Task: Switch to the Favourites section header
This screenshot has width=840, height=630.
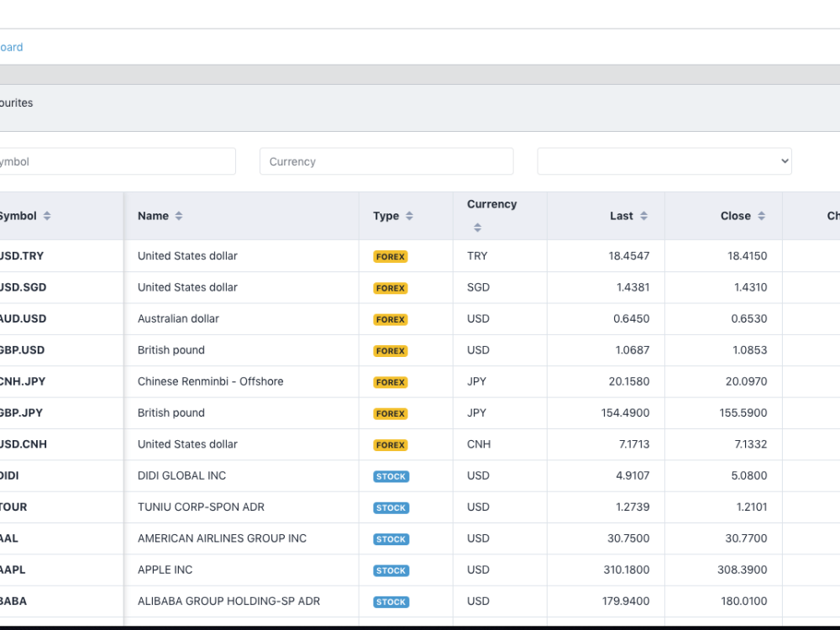Action: point(17,102)
